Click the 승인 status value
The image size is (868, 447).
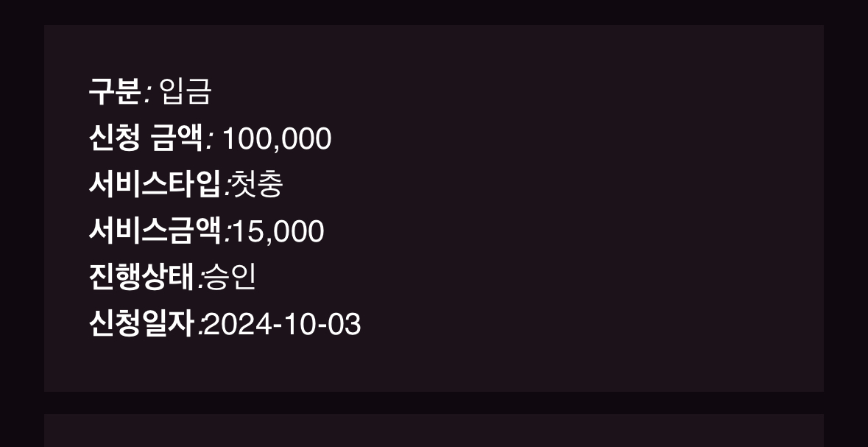point(230,278)
